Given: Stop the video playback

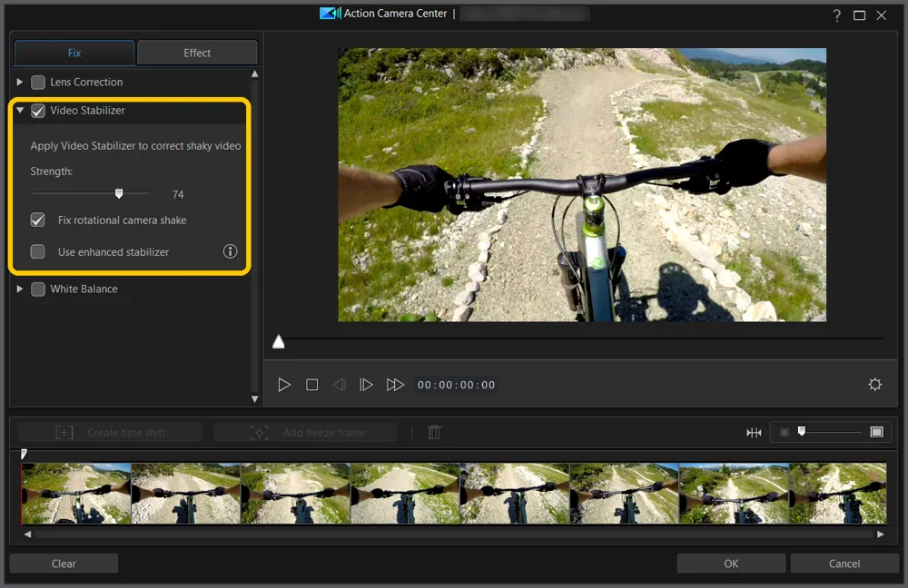Looking at the screenshot, I should click(x=311, y=385).
